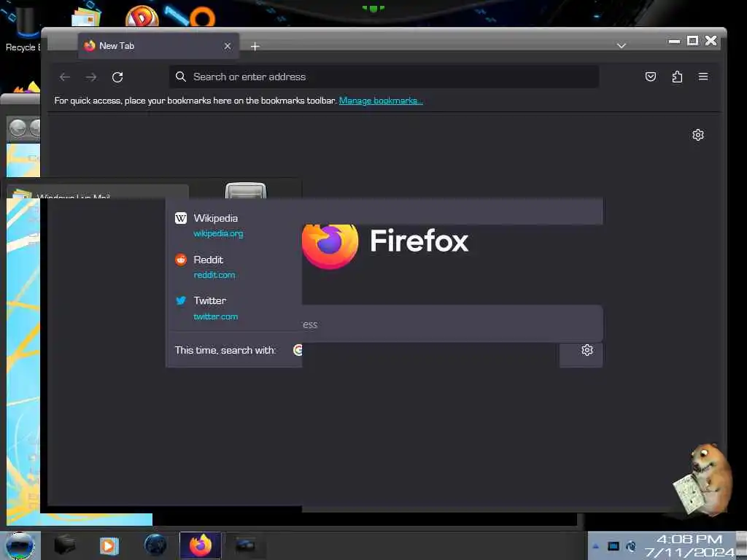Image resolution: width=747 pixels, height=560 pixels.
Task: Expand the list all tabs chevron
Action: [622, 46]
